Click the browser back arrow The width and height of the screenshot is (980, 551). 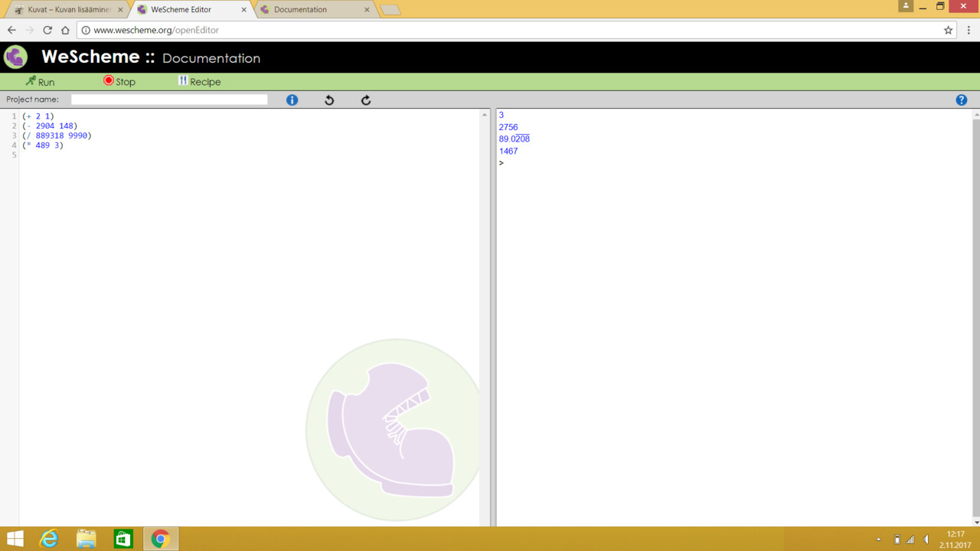click(11, 31)
